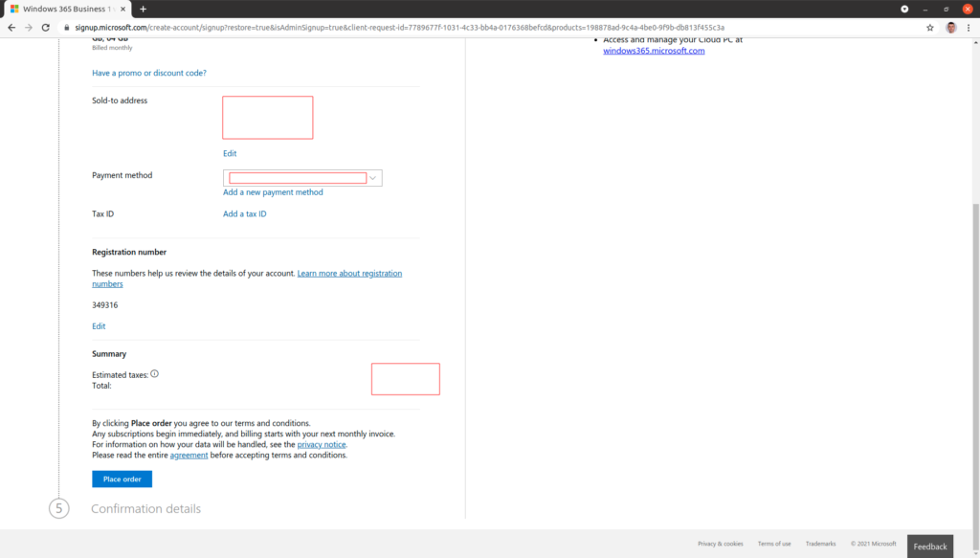
Task: Click the Billed monthly text
Action: [112, 48]
